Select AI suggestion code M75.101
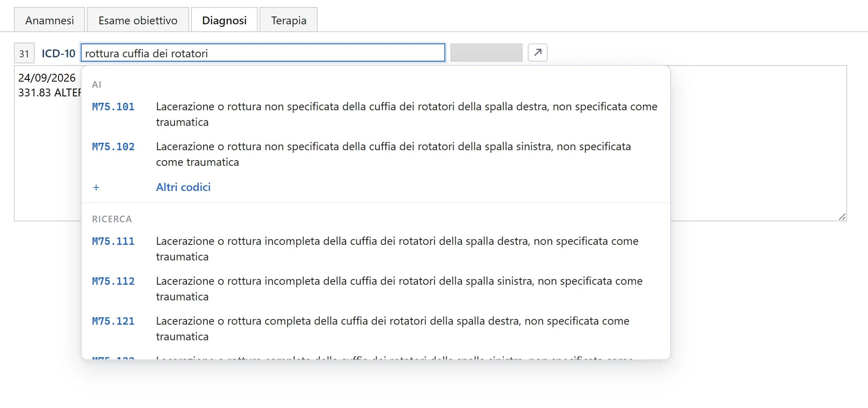The width and height of the screenshot is (868, 408). (x=113, y=107)
